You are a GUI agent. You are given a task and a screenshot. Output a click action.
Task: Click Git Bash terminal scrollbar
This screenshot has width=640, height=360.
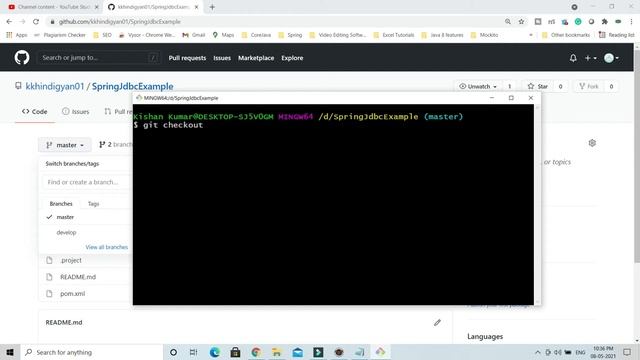click(537, 204)
